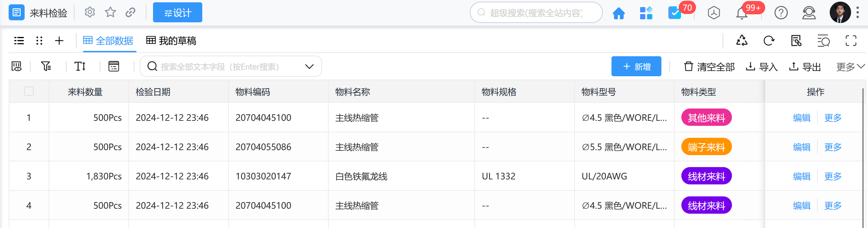Open the filter funnel icon
This screenshot has width=868, height=228.
(x=46, y=66)
